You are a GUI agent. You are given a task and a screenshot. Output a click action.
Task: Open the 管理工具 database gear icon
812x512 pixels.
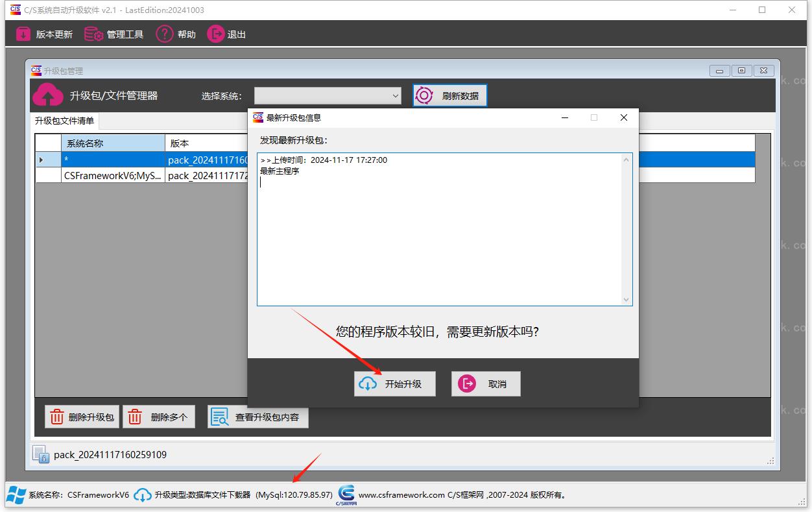point(94,34)
